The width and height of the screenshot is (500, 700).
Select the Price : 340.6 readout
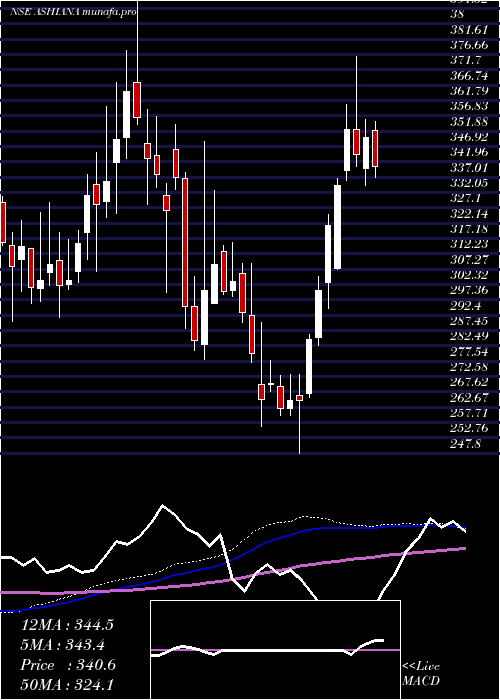click(68, 665)
